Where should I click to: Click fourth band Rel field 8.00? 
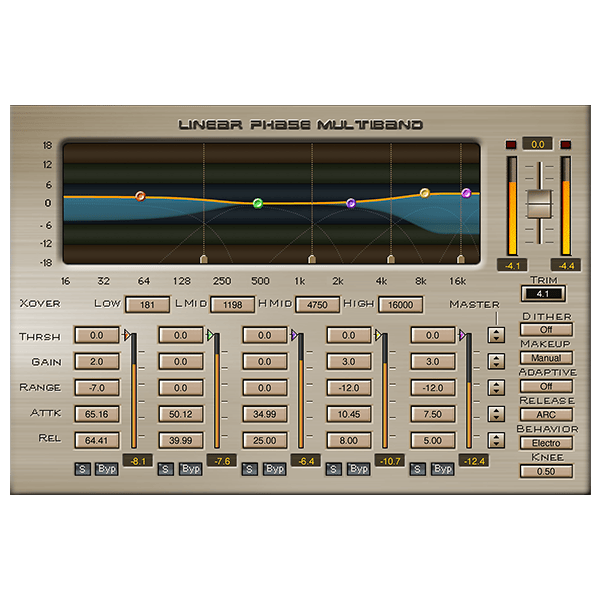click(349, 440)
